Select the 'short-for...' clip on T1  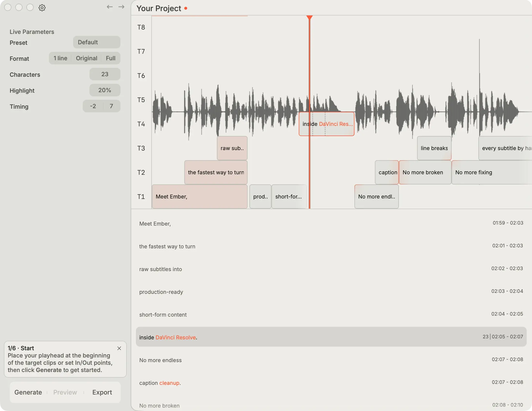tap(289, 197)
